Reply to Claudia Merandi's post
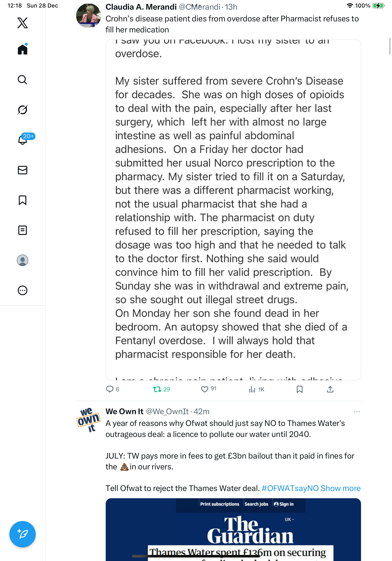 pos(110,389)
